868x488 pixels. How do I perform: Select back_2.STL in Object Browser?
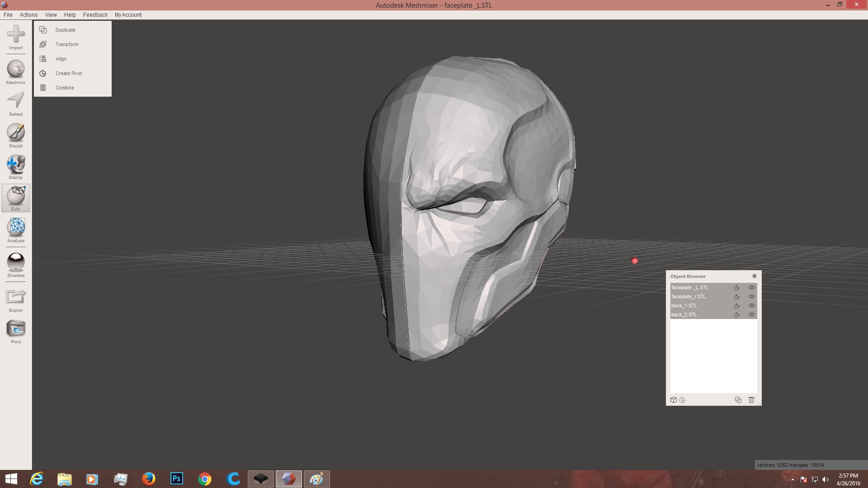(x=713, y=314)
